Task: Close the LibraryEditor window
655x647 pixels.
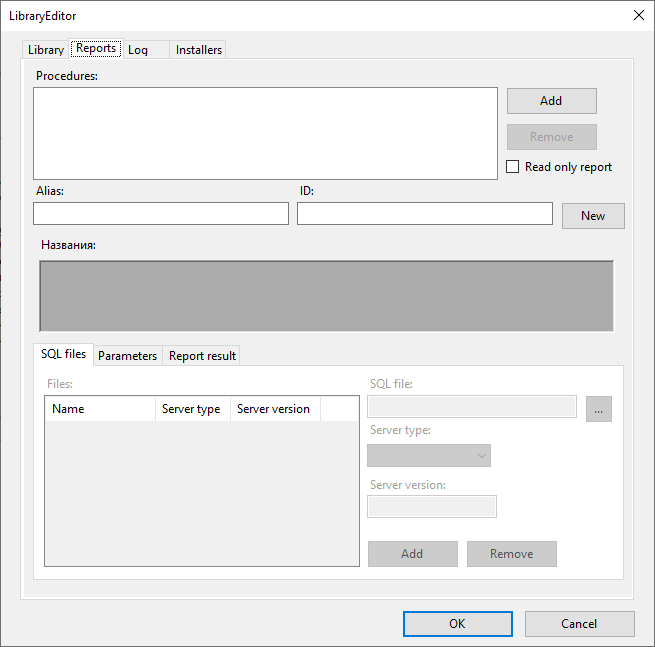Action: coord(639,15)
